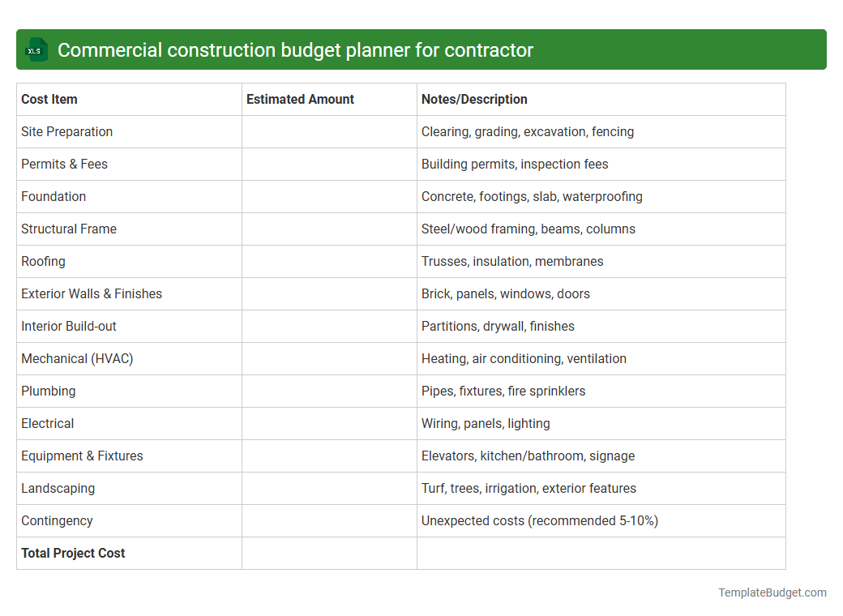The width and height of the screenshot is (843, 616).
Task: Click the Exterior Walls & Finishes label
Action: point(92,293)
